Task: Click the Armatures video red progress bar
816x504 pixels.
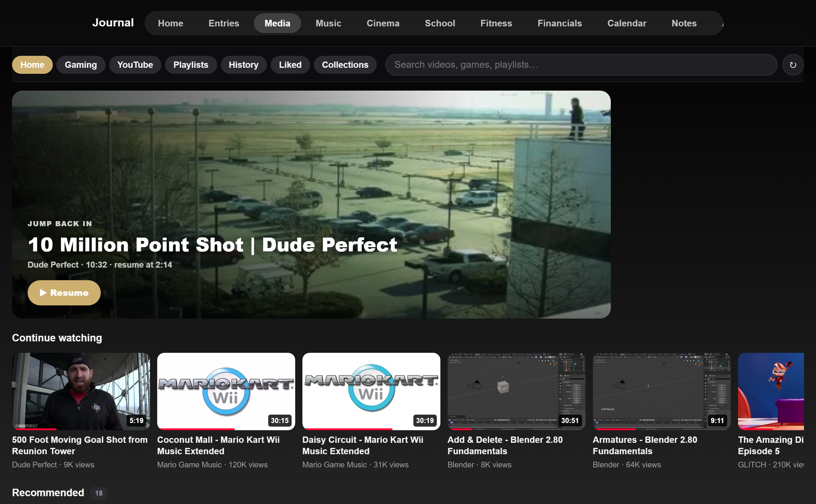Action: (x=614, y=429)
